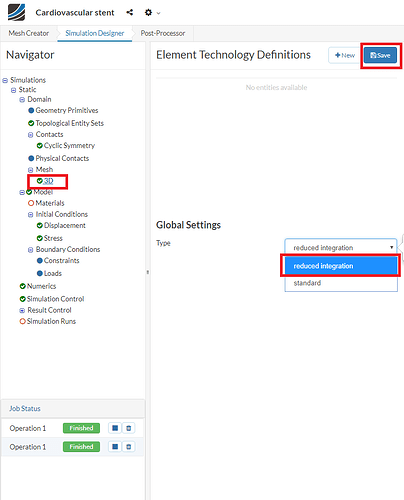The width and height of the screenshot is (404, 500).
Task: Click the orange circle icon beside Simulation Runs
Action: [x=23, y=321]
